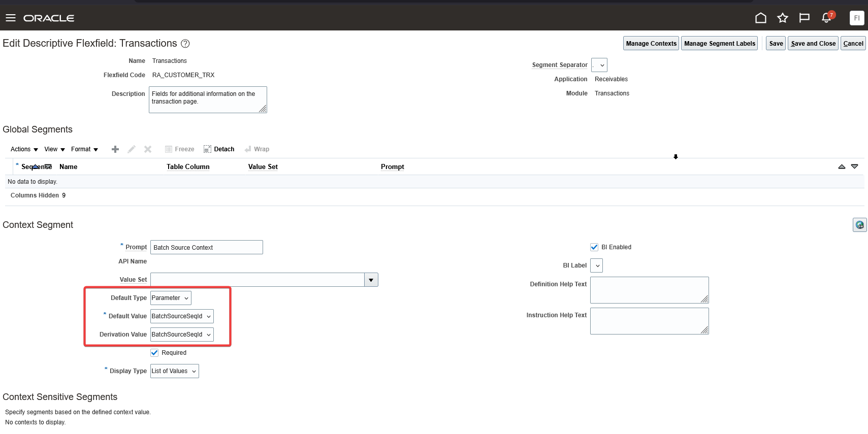The image size is (868, 434).
Task: Open the View menu
Action: click(54, 149)
